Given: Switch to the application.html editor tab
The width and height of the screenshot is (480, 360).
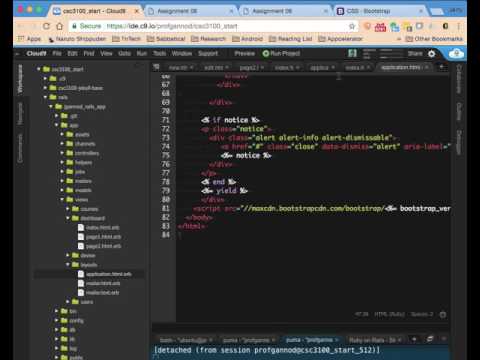Looking at the screenshot, I should click(403, 67).
